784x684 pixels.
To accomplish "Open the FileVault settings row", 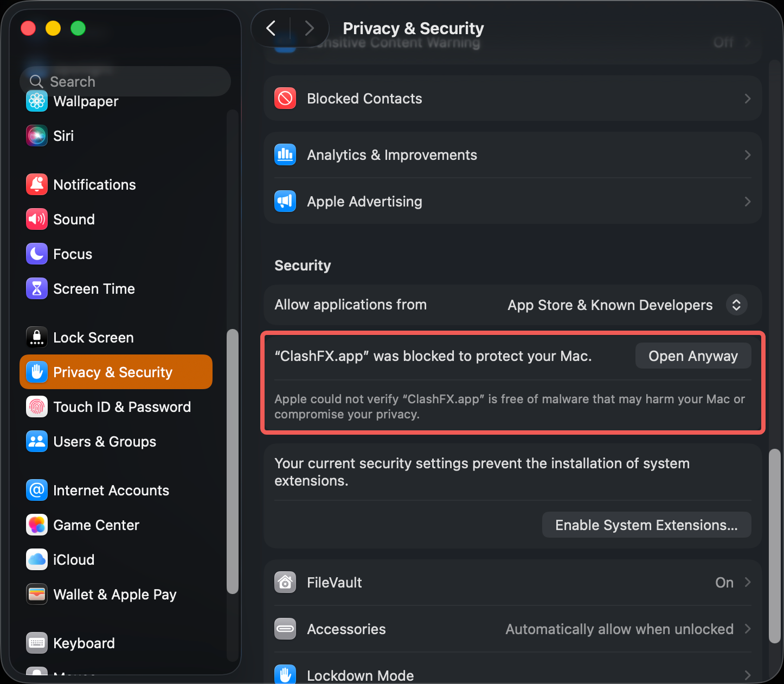I will (512, 582).
